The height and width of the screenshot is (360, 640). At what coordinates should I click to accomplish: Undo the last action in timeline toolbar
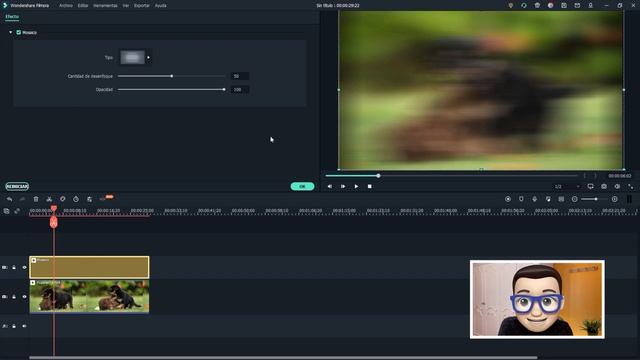[9, 199]
